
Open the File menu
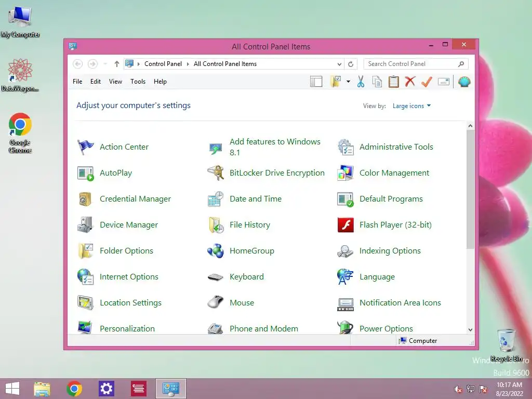coord(77,82)
